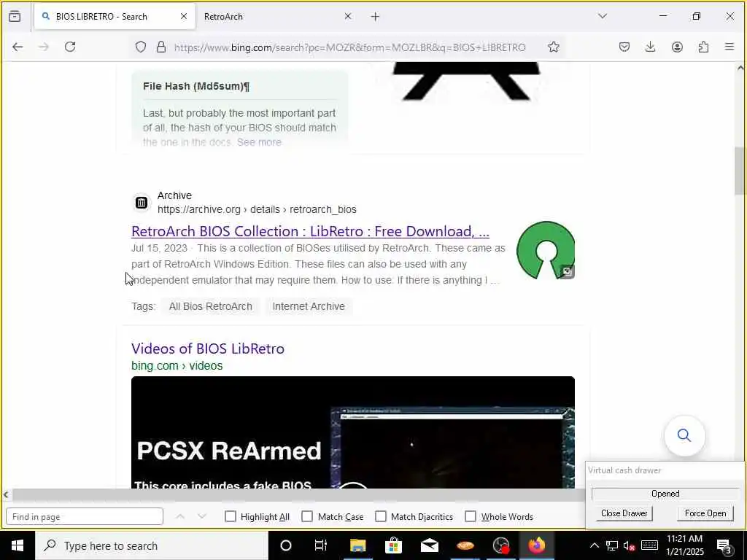Switch to the RetroArch tab
Image resolution: width=747 pixels, height=560 pixels.
coord(276,17)
